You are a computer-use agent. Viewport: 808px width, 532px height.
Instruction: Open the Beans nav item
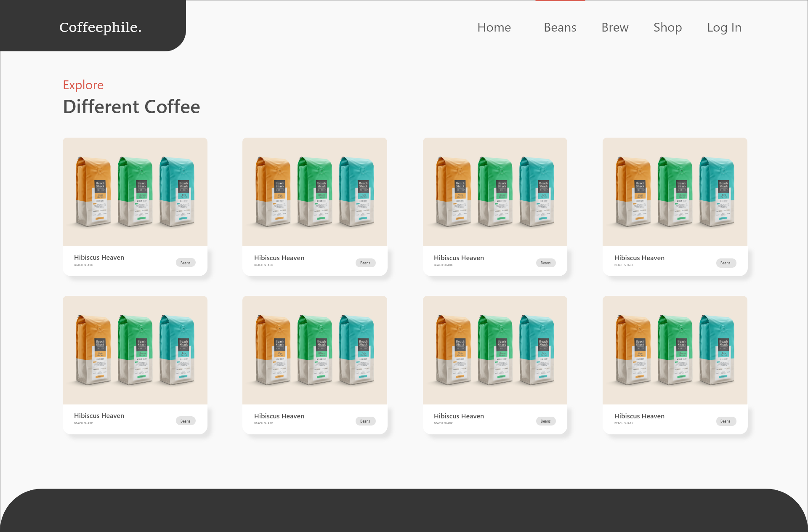[x=560, y=27]
